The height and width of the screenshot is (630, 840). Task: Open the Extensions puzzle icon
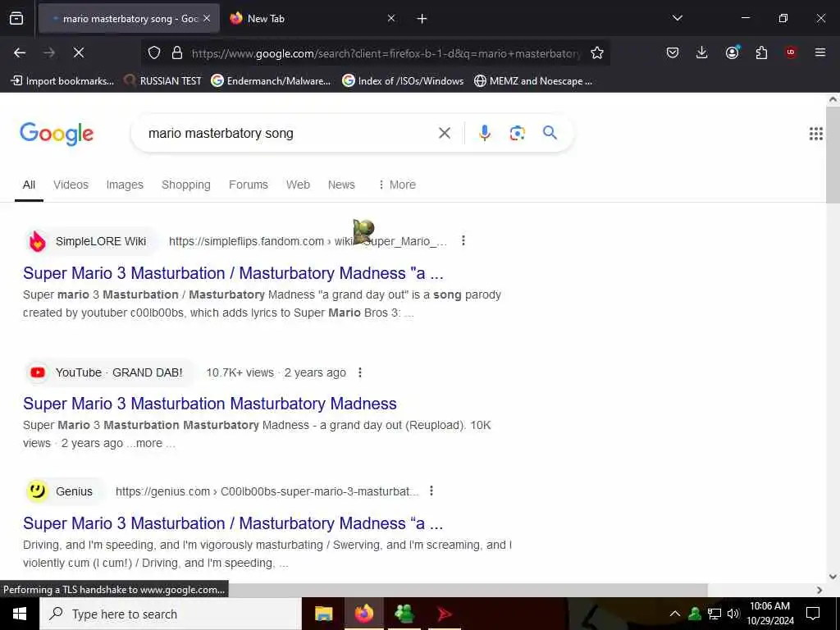[761, 52]
